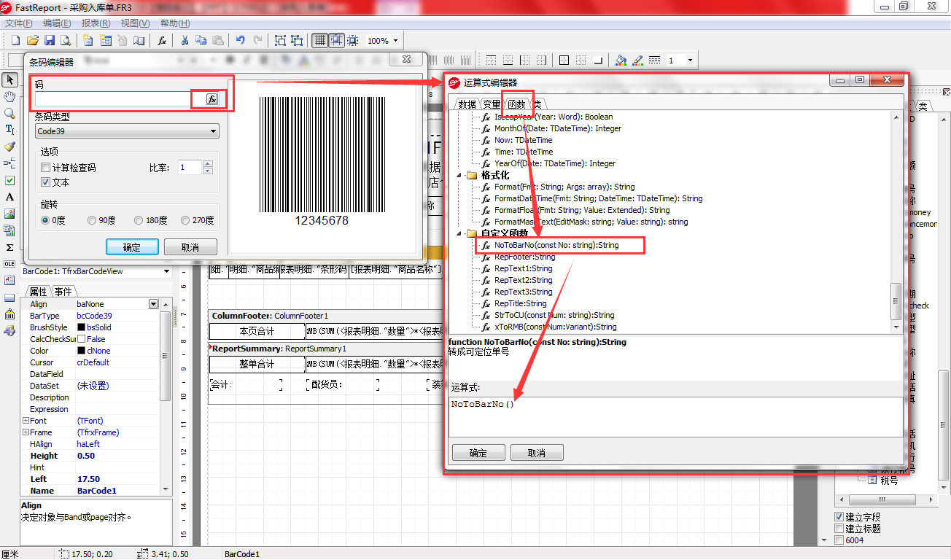The width and height of the screenshot is (951, 560).
Task: Enable the 计算检查码 checkbox
Action: [x=45, y=168]
